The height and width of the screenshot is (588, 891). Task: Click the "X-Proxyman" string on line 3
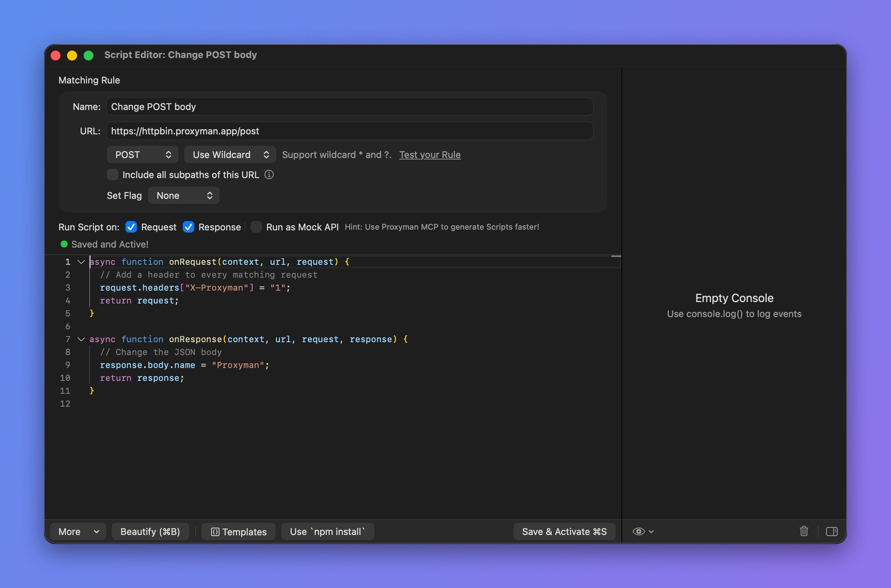(x=217, y=288)
